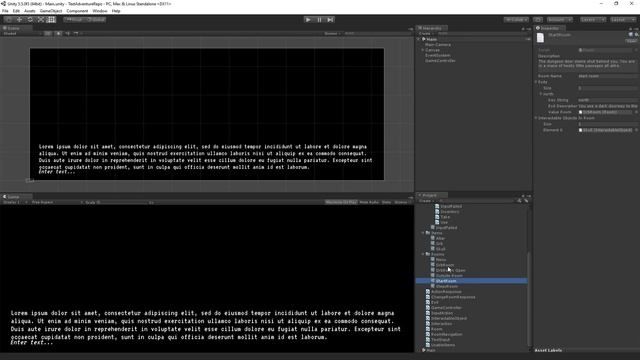Select the RoomNavigation script
640x360 pixels.
tap(446, 334)
